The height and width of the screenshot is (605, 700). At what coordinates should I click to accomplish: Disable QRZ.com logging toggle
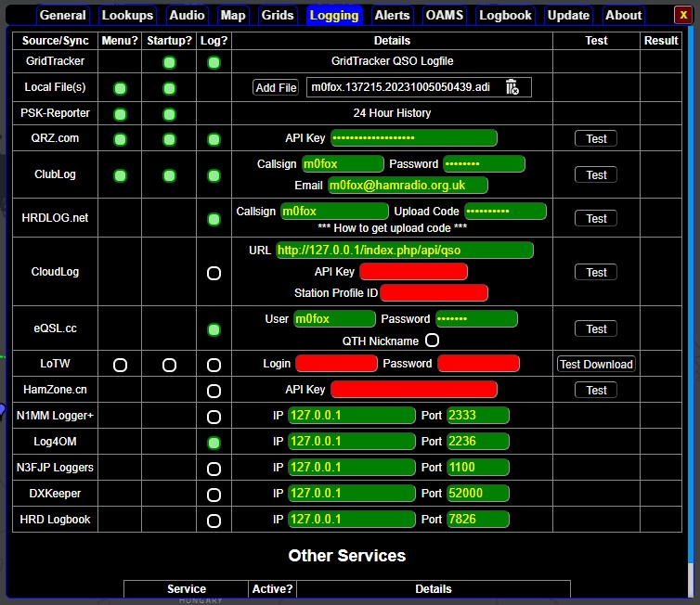(214, 139)
